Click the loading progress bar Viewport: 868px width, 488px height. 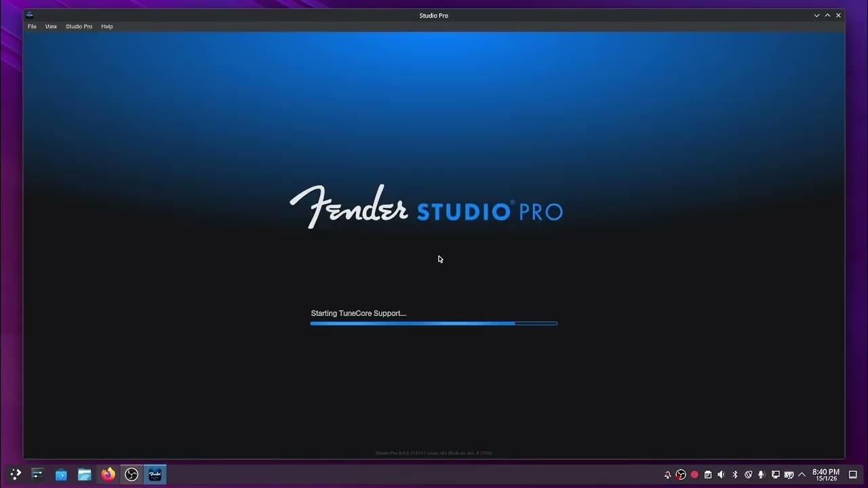click(434, 323)
